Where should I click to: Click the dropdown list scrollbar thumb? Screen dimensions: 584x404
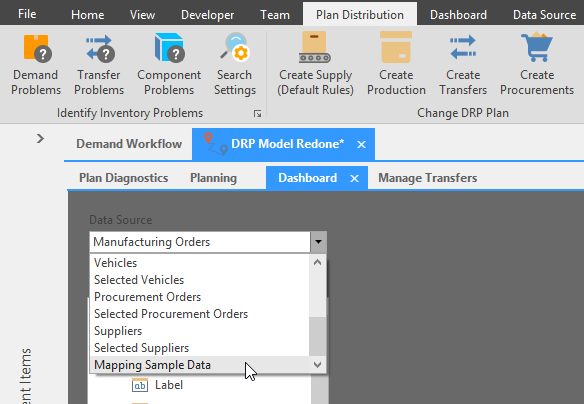click(x=317, y=337)
